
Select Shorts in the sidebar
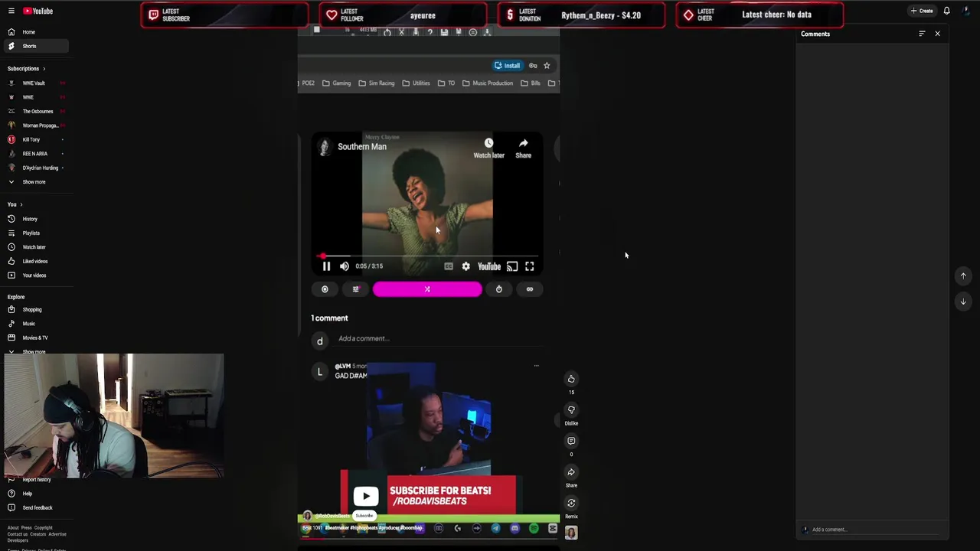click(34, 46)
